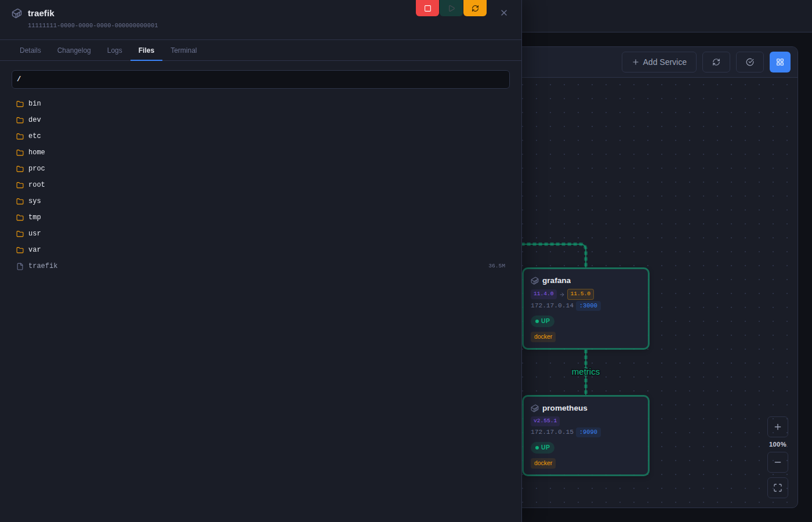Click the Add Service button

tap(659, 62)
